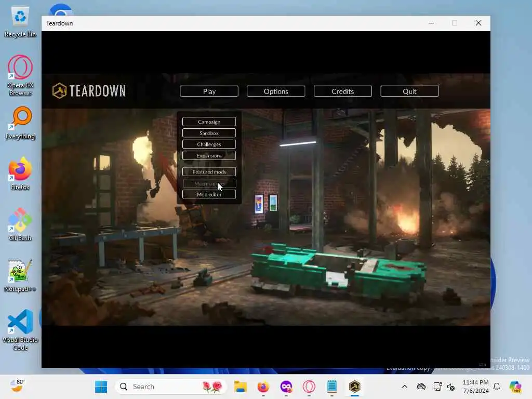Click the cloud sync tray icon

pos(421,387)
